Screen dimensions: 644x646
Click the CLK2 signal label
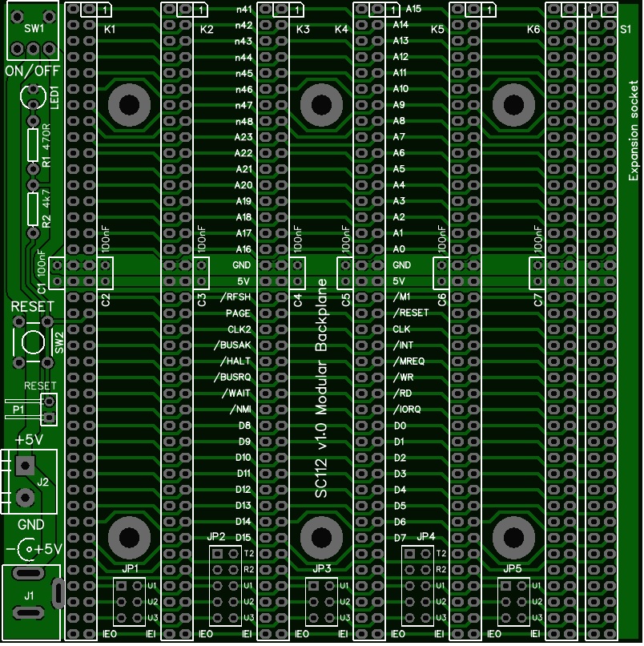pos(239,329)
